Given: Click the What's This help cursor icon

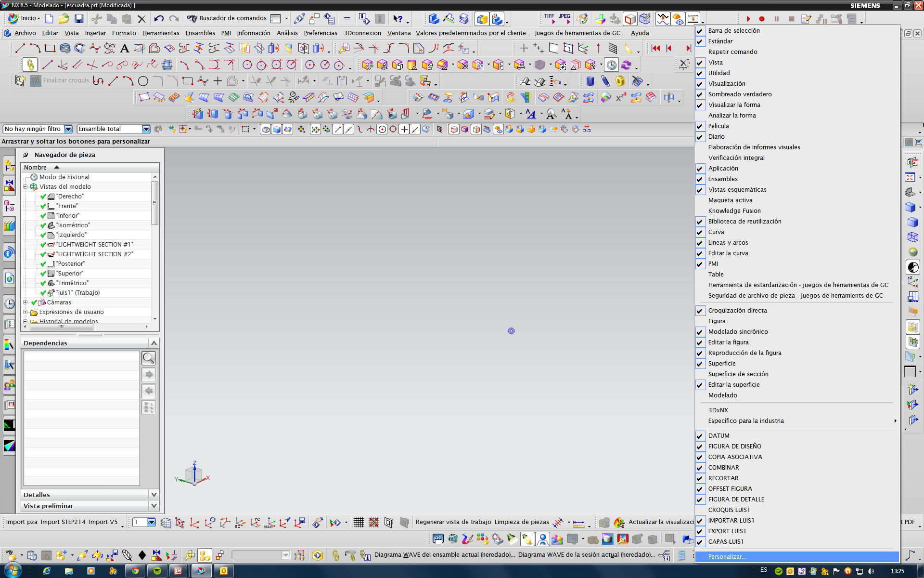Looking at the screenshot, I should point(398,19).
